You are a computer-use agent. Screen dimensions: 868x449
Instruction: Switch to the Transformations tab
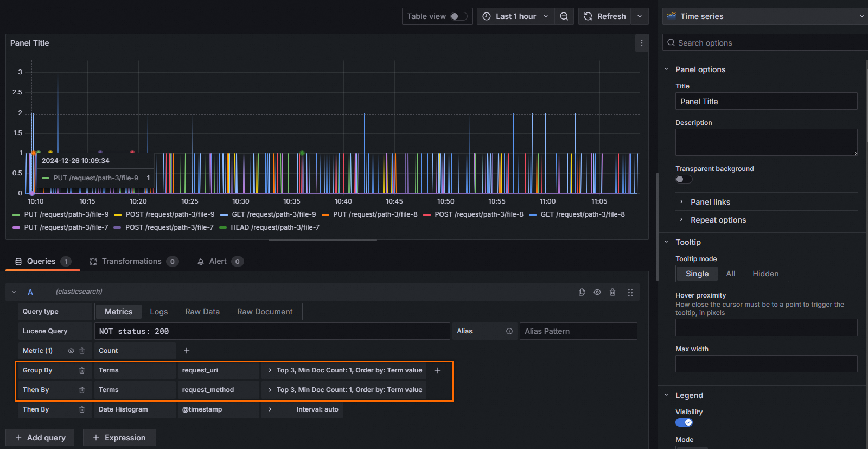(x=132, y=261)
